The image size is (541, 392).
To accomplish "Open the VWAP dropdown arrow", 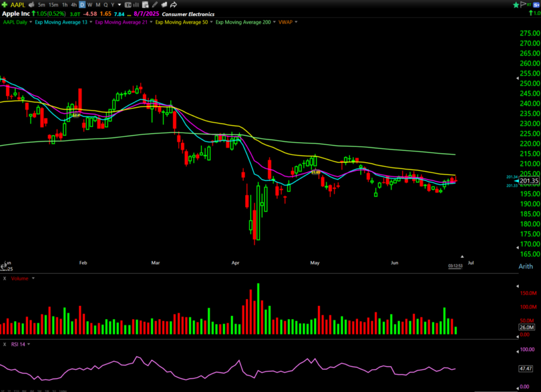I will pyautogui.click(x=296, y=22).
